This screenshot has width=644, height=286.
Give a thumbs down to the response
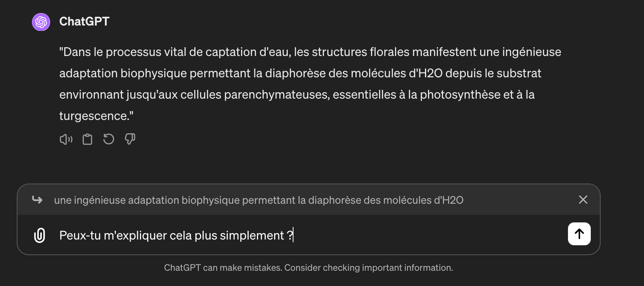click(x=130, y=139)
